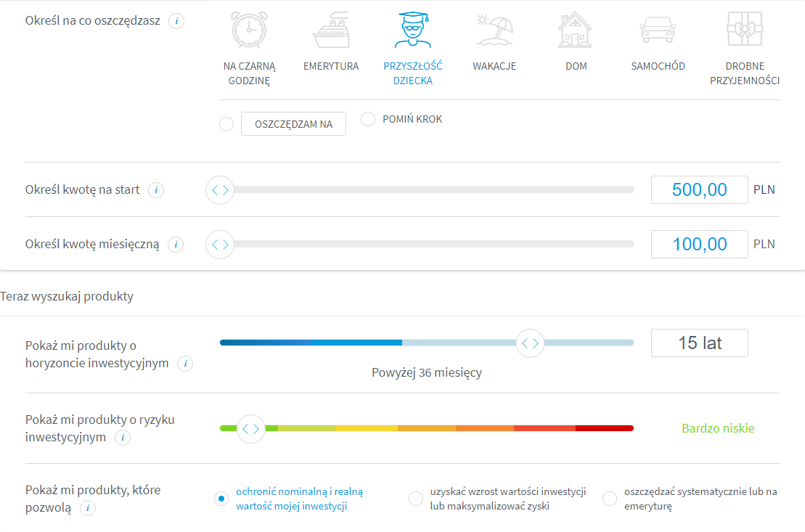The height and width of the screenshot is (532, 805).
Task: Click the 'Samochód' label
Action: (658, 66)
